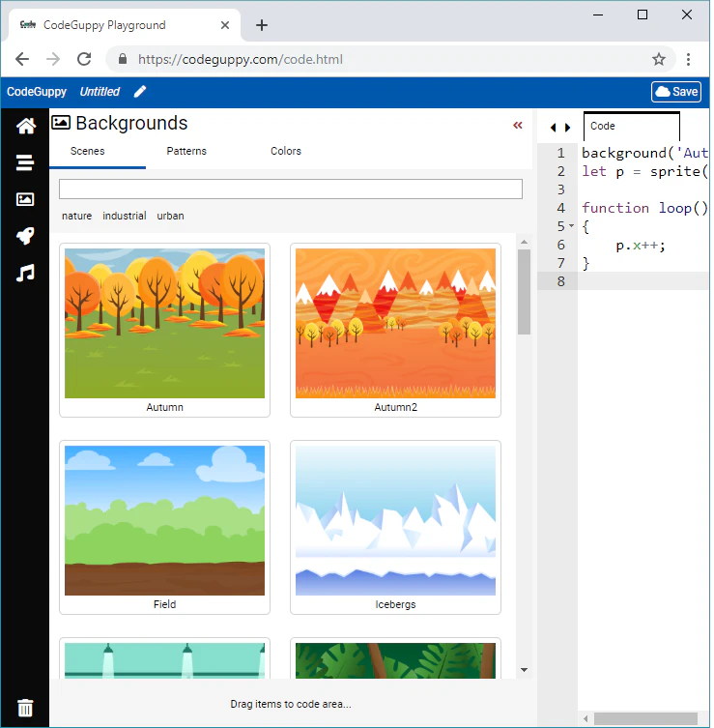Close the CodeGuppy Playground tab
The height and width of the screenshot is (728, 714).
tap(225, 25)
